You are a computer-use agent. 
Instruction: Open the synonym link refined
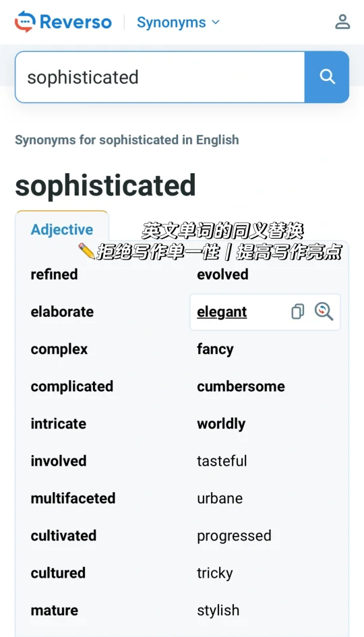pos(54,274)
